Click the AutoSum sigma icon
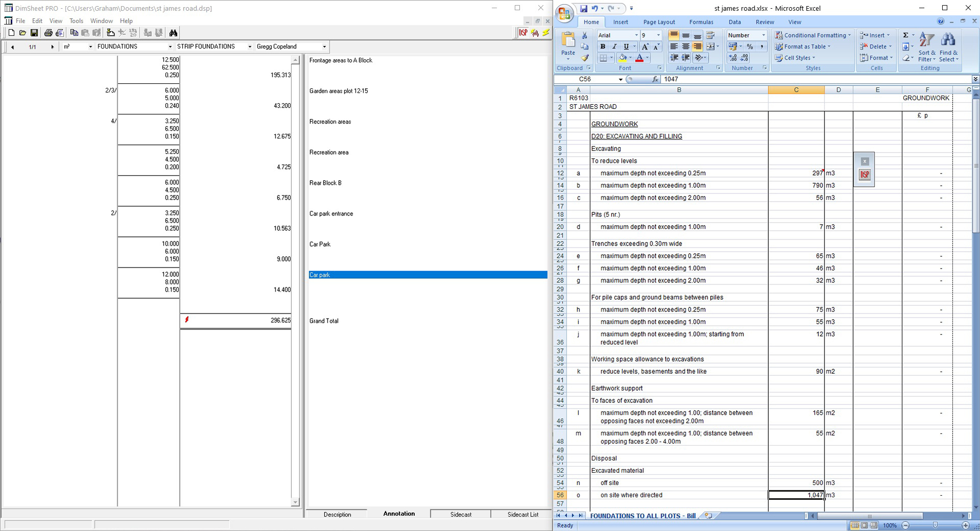 point(906,35)
